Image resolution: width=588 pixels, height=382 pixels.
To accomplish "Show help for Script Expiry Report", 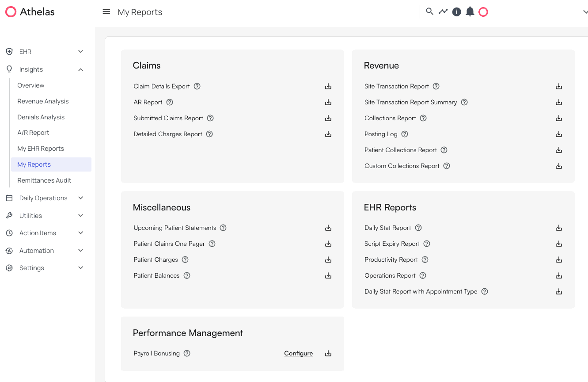I will 427,244.
